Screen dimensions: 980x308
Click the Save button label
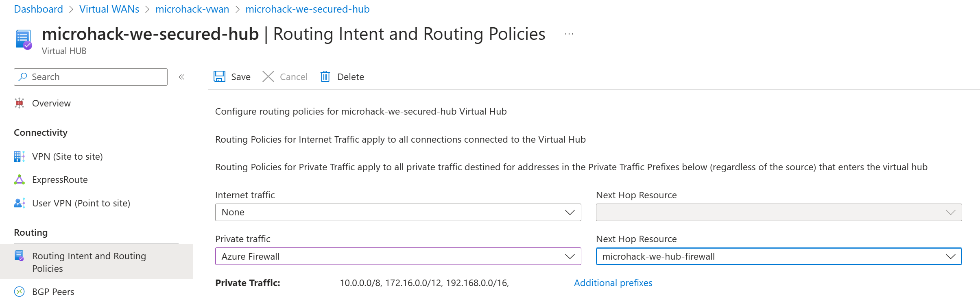coord(241,77)
